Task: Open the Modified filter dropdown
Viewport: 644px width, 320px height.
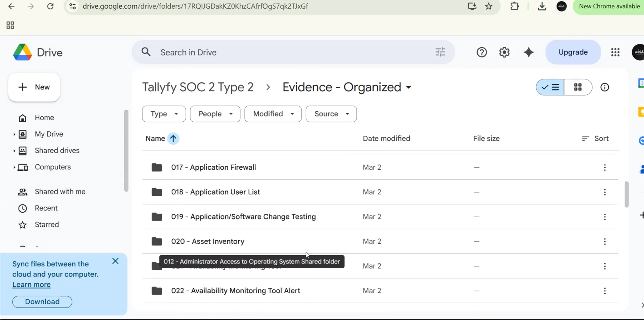Action: pyautogui.click(x=273, y=114)
